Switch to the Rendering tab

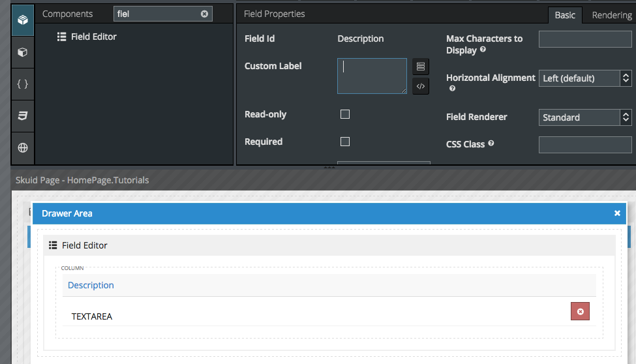tap(611, 15)
